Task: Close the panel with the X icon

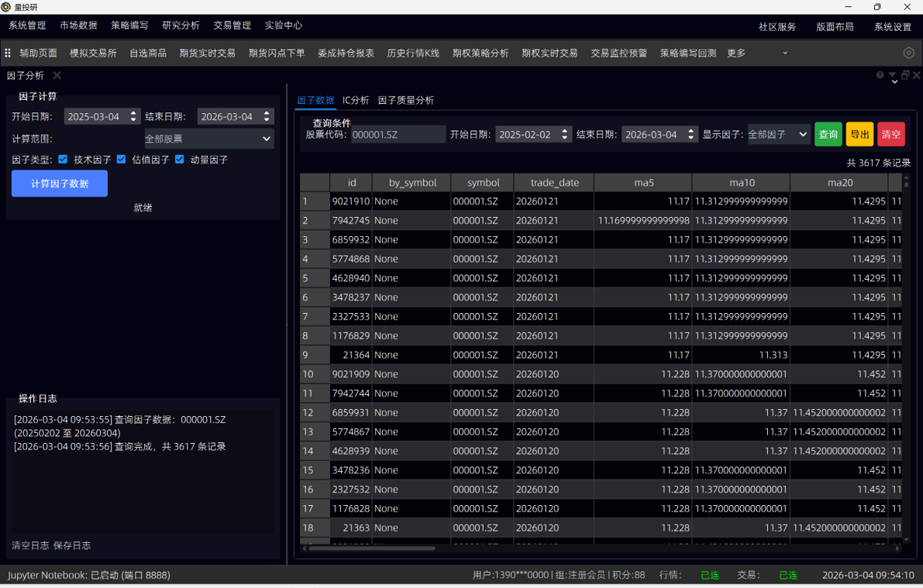Action: (x=916, y=75)
